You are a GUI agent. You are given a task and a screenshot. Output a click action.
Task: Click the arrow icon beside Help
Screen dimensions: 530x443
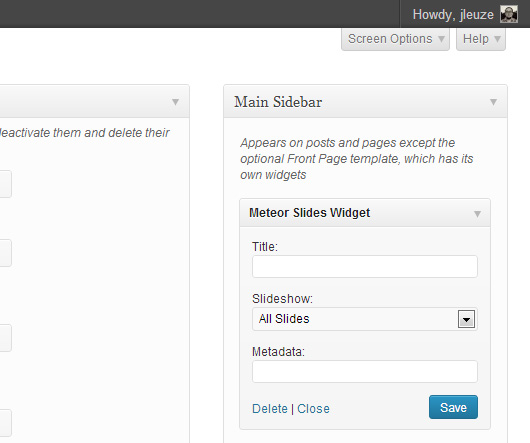click(497, 39)
